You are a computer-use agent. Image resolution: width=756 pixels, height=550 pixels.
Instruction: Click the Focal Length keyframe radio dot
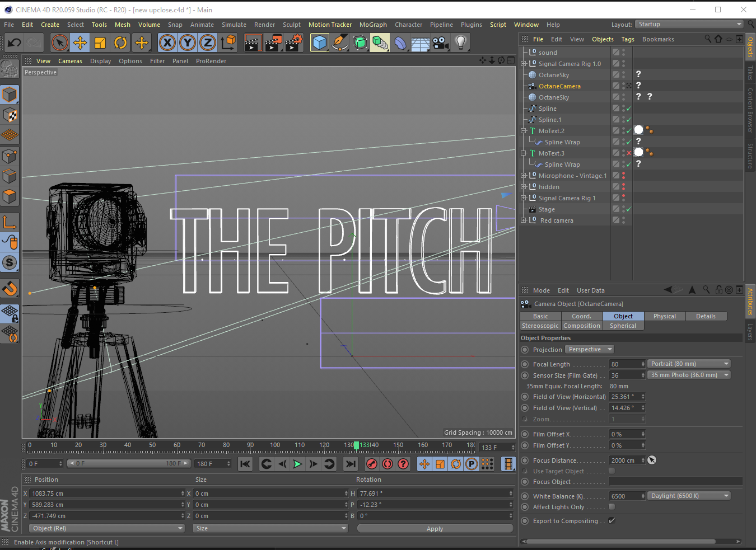(x=525, y=364)
